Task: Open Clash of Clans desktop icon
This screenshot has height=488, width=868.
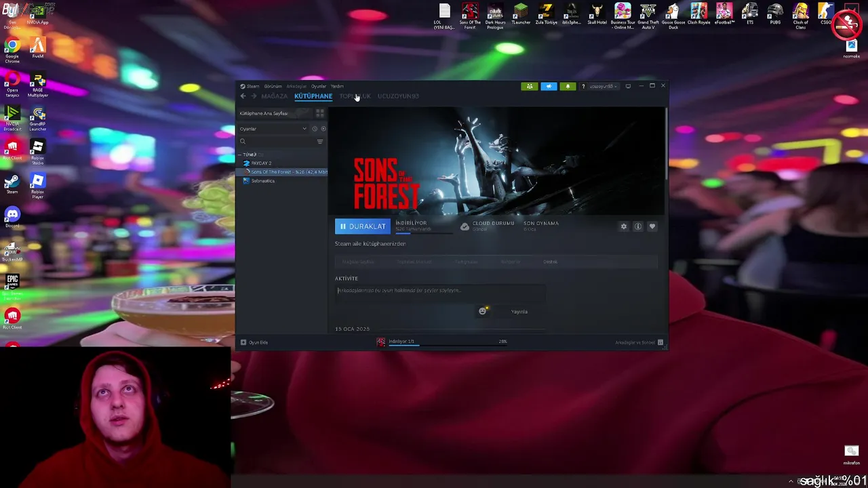Action: pyautogui.click(x=801, y=16)
